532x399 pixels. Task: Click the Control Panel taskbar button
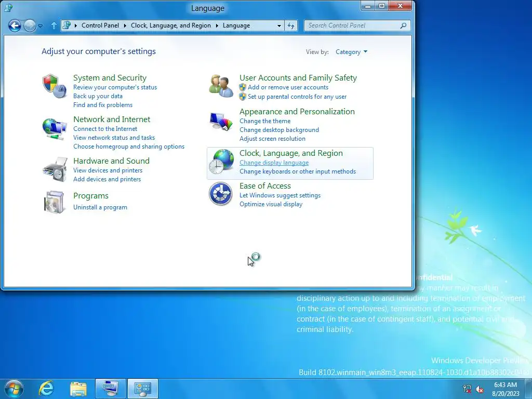pyautogui.click(x=142, y=389)
